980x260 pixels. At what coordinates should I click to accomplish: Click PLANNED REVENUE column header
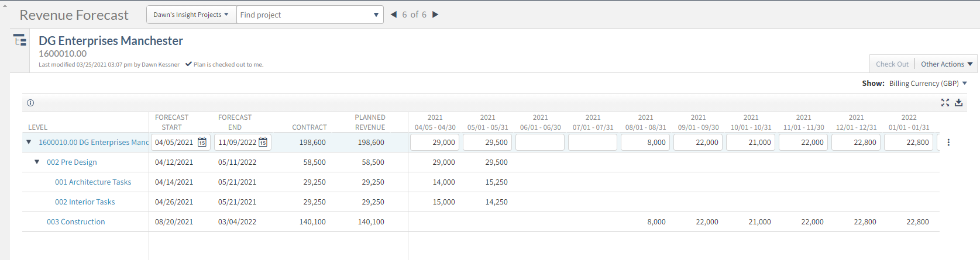(370, 122)
